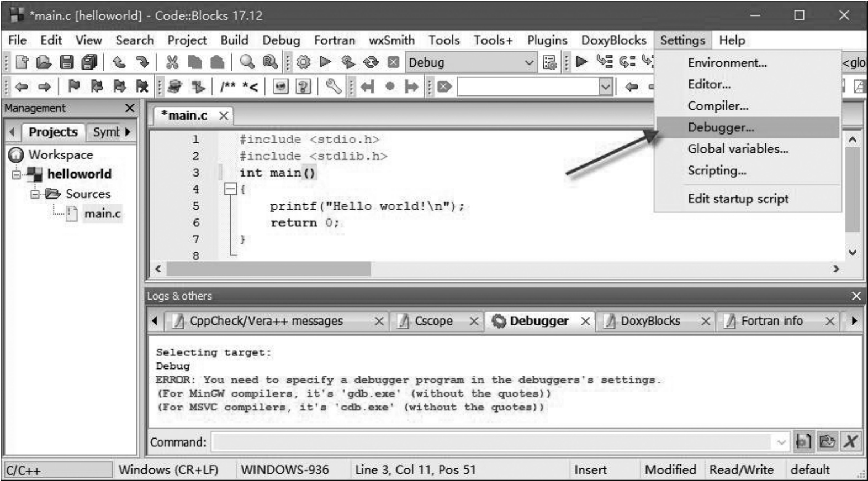Close the DoxyBlocks log tab

706,321
